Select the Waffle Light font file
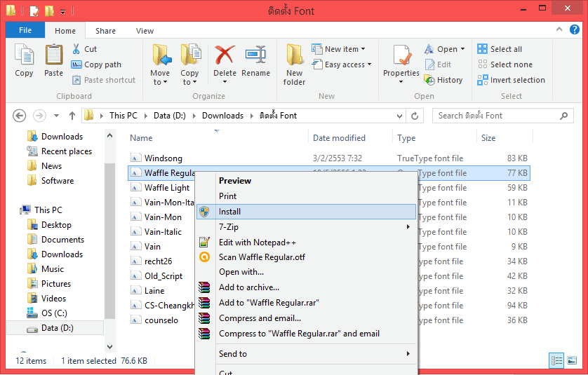The width and height of the screenshot is (588, 375). [x=167, y=188]
